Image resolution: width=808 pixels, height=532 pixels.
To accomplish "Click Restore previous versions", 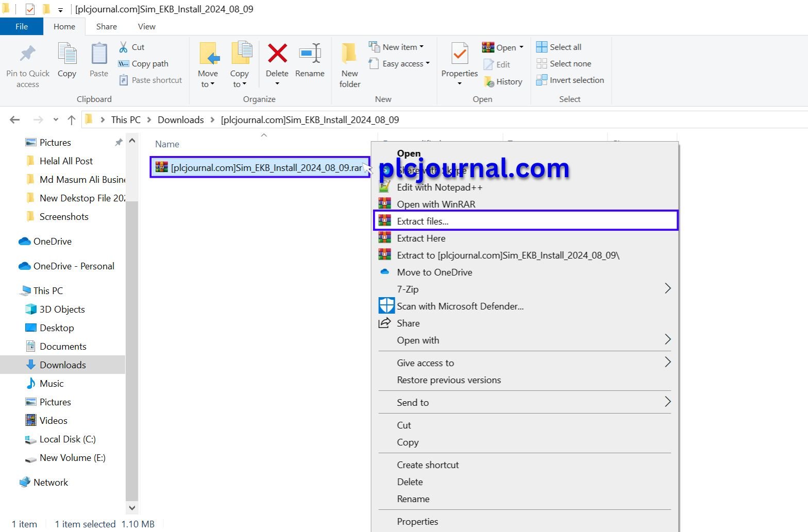I will click(525, 380).
